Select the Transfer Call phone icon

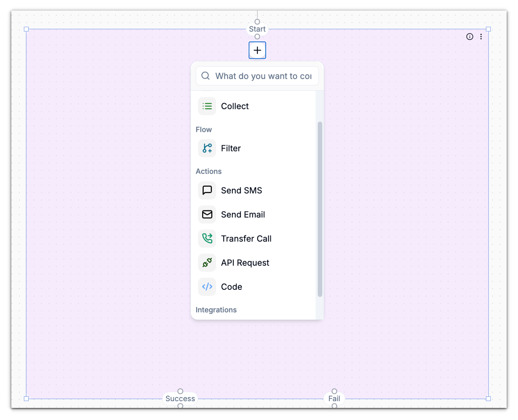tap(207, 239)
